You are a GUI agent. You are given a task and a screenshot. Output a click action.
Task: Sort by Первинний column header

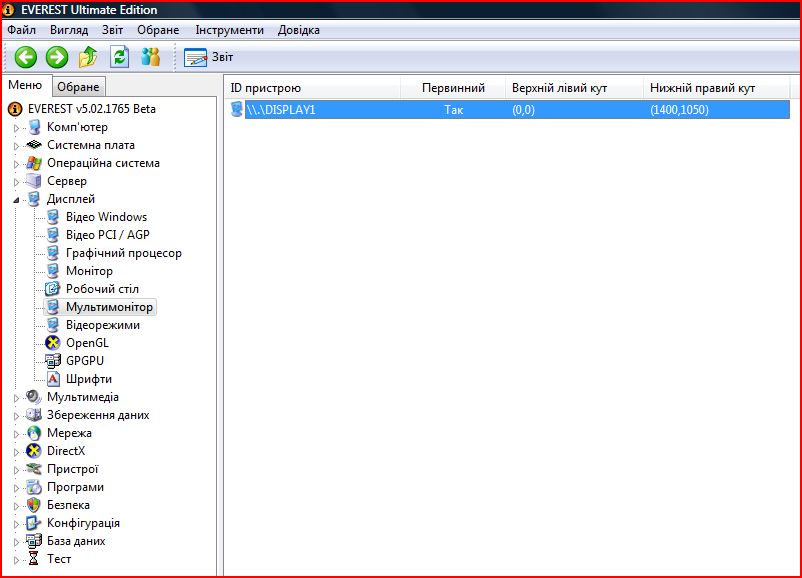point(453,88)
